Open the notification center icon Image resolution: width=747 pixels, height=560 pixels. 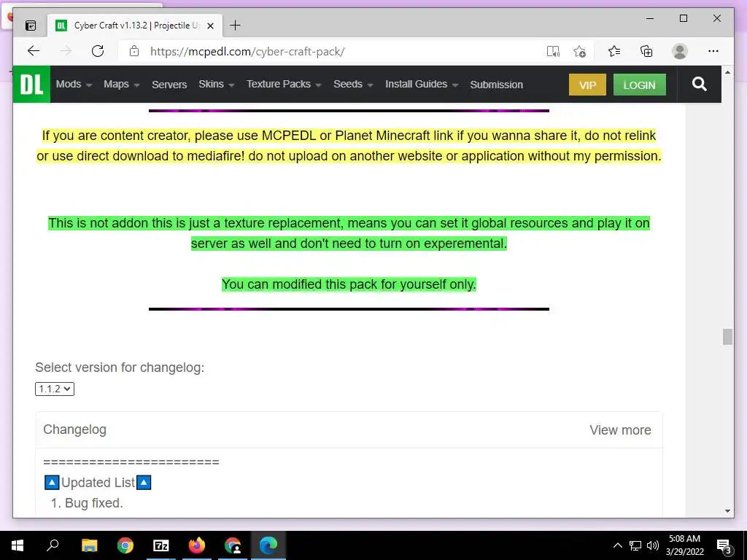pos(724,546)
